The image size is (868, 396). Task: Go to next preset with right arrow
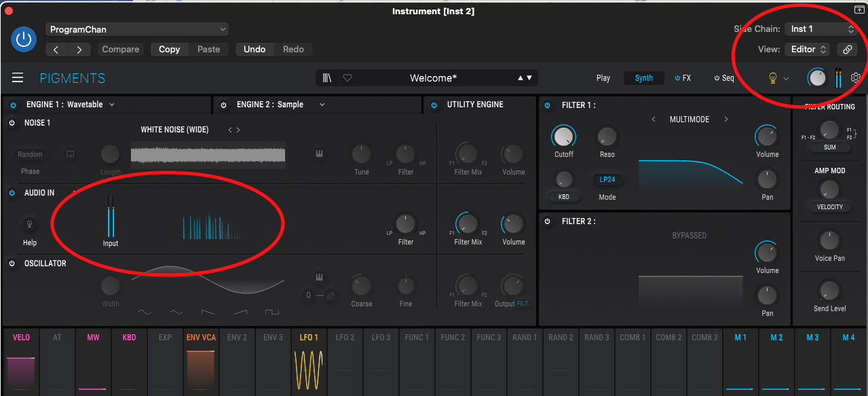click(x=79, y=50)
